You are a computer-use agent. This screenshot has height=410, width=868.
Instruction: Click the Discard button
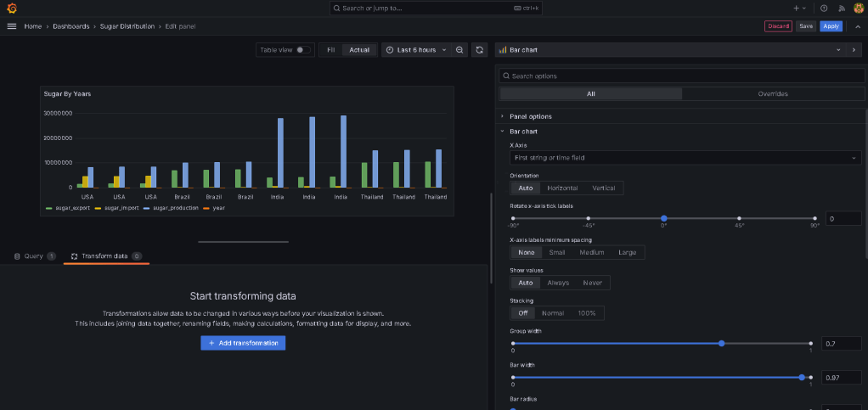778,26
